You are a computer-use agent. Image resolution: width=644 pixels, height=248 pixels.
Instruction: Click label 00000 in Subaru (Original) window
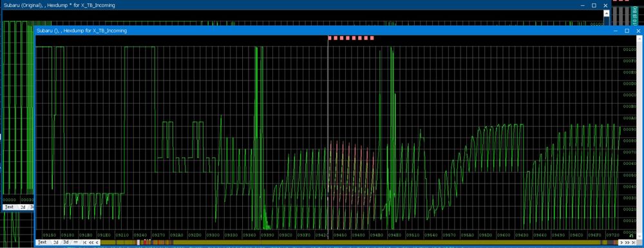tap(10, 200)
